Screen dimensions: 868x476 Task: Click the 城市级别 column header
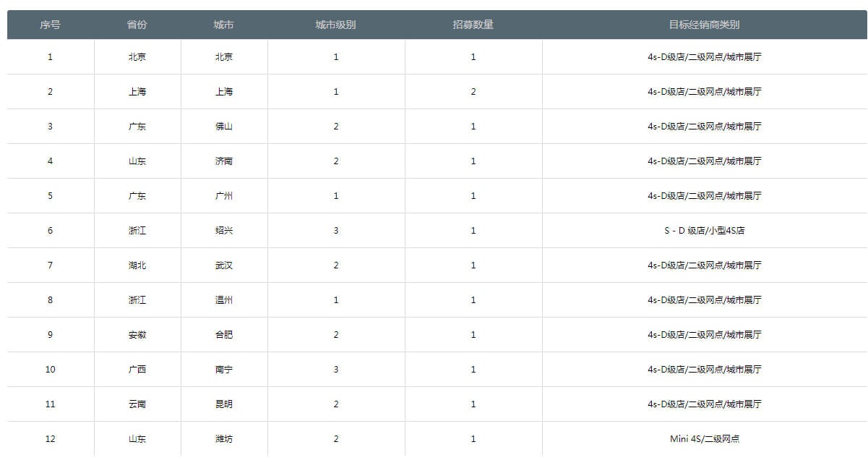(x=335, y=25)
